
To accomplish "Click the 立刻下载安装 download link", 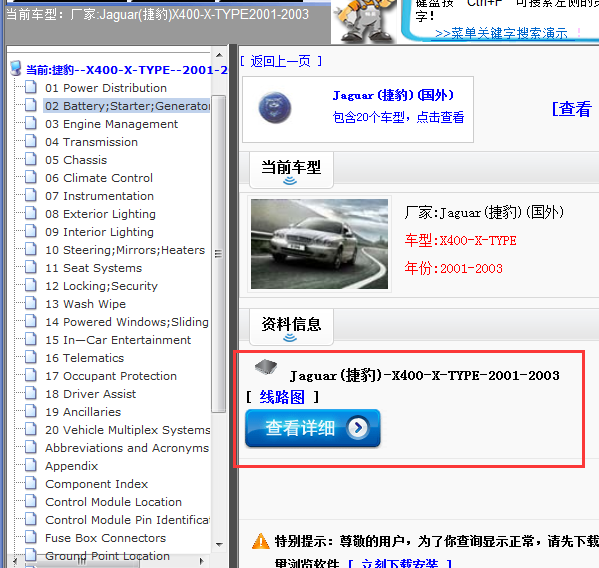I will tap(399, 563).
